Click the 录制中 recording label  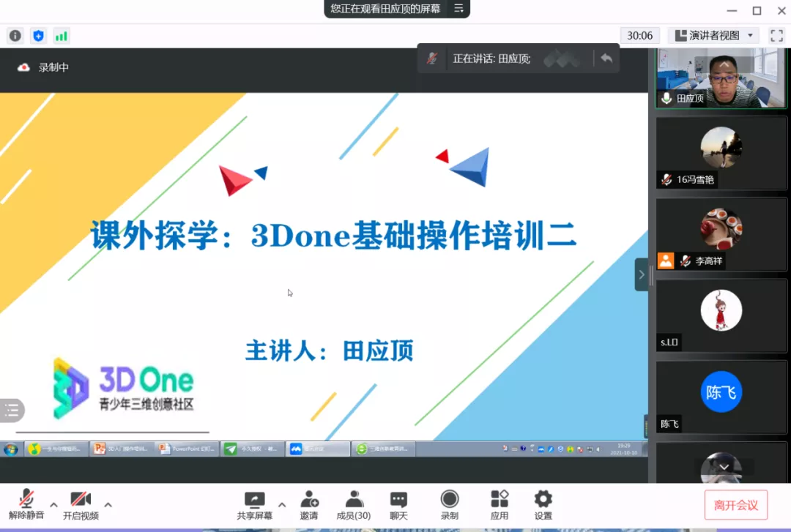(x=53, y=67)
